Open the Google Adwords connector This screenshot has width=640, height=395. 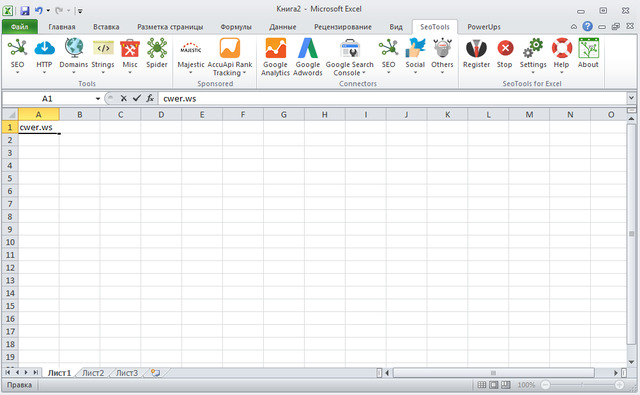tap(308, 56)
